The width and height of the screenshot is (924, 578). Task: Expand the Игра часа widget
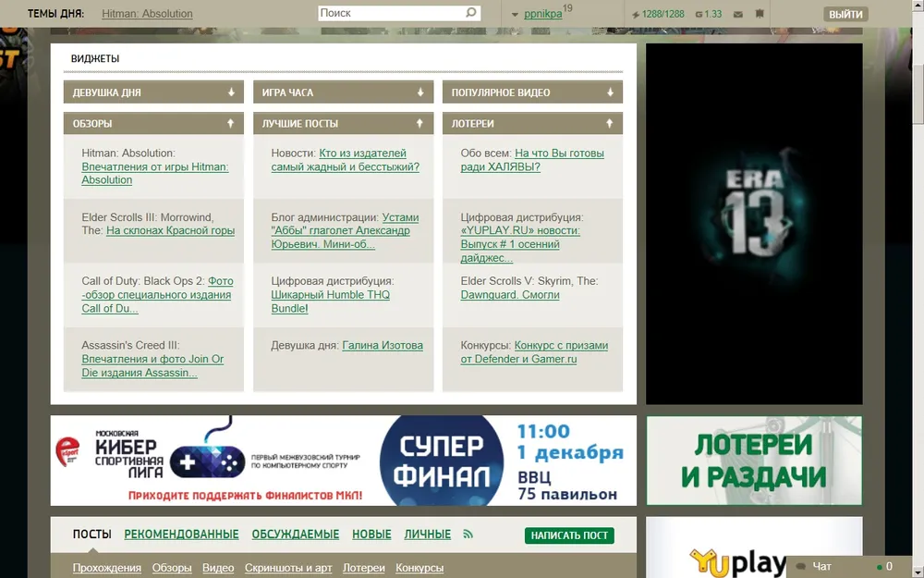tap(420, 92)
